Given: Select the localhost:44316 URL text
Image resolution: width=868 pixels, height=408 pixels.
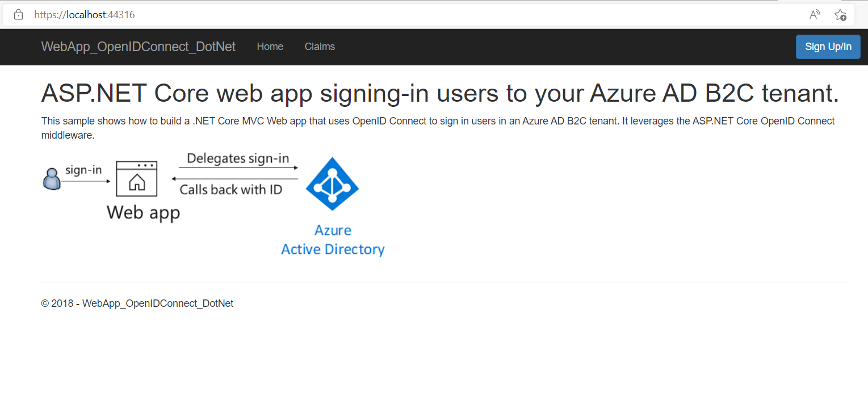Looking at the screenshot, I should click(x=85, y=14).
